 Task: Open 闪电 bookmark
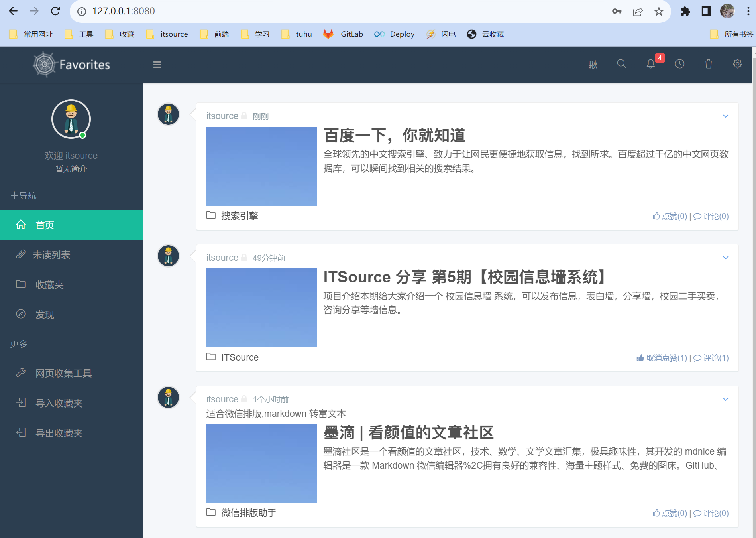pyautogui.click(x=441, y=34)
